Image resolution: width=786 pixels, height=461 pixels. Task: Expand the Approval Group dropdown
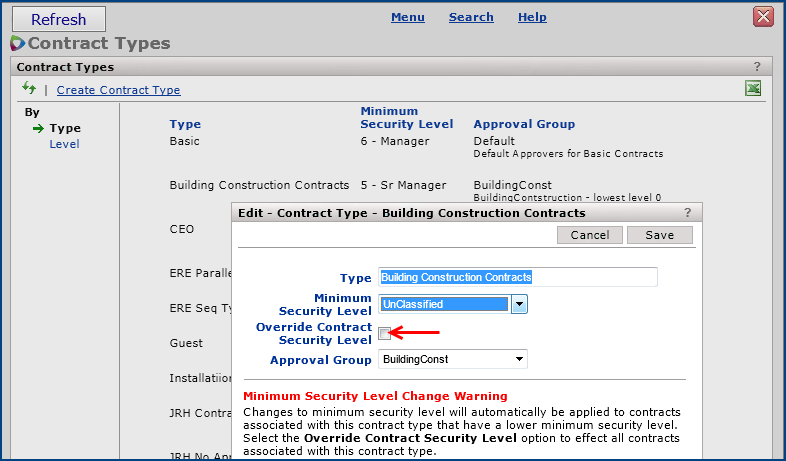pyautogui.click(x=519, y=359)
